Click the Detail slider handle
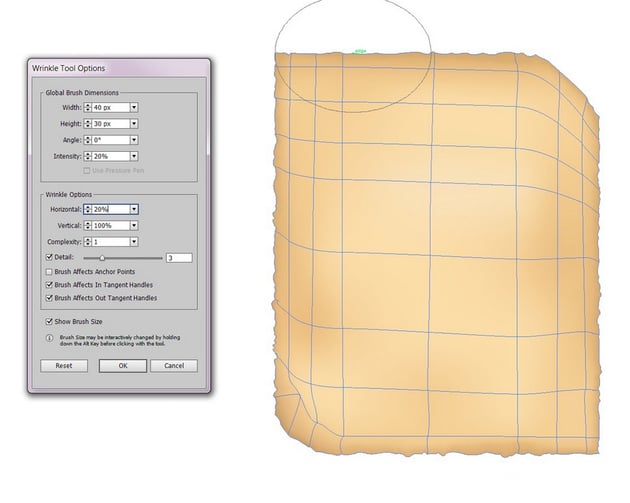 102,258
